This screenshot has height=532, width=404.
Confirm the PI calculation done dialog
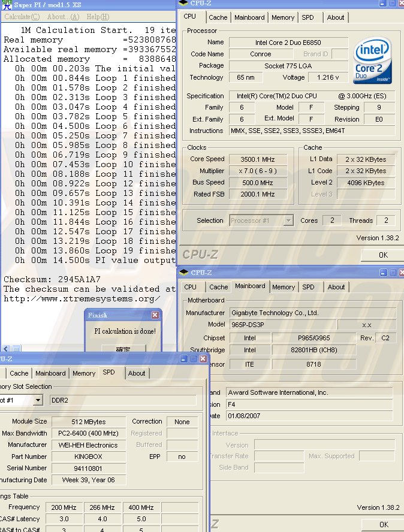pos(123,349)
